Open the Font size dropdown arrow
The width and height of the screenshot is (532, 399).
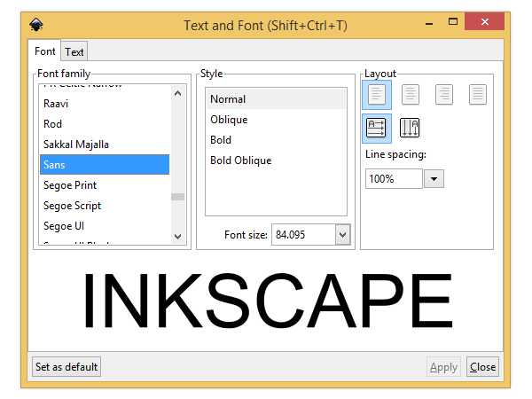[x=342, y=234]
